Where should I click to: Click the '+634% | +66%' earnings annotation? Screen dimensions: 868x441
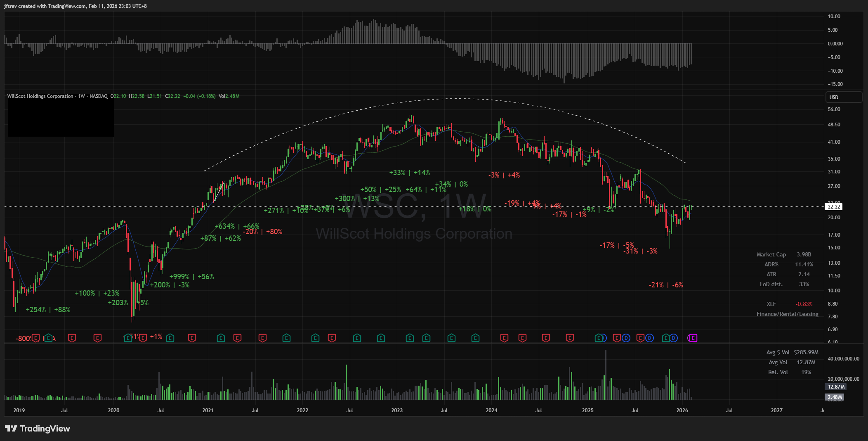(237, 226)
